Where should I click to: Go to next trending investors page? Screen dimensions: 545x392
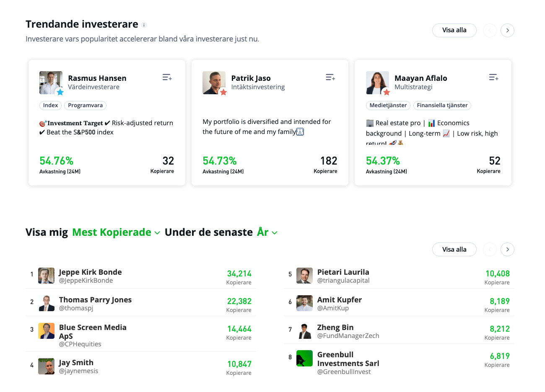tap(507, 30)
